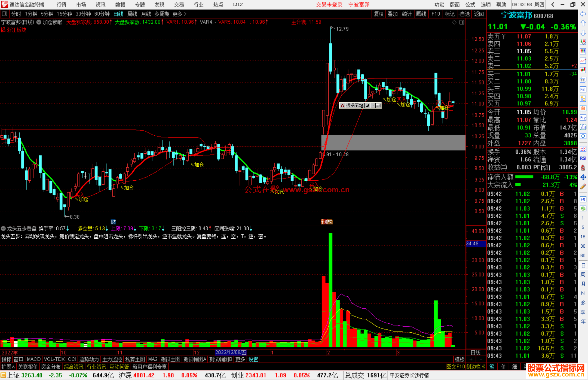
Task: Click the 2022/12/09 date marker on timeline
Action: coord(231,352)
